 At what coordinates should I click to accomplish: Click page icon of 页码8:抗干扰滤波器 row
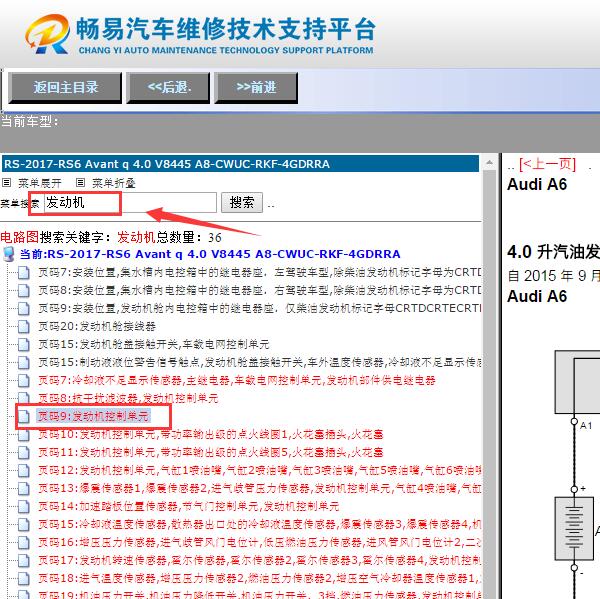(24, 398)
